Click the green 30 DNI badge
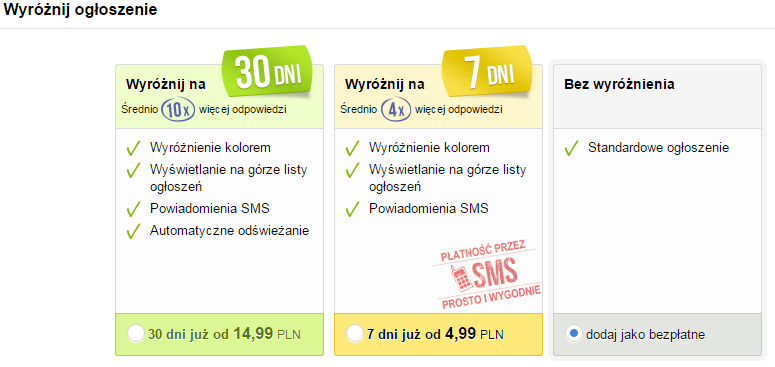This screenshot has width=775, height=367. (269, 73)
